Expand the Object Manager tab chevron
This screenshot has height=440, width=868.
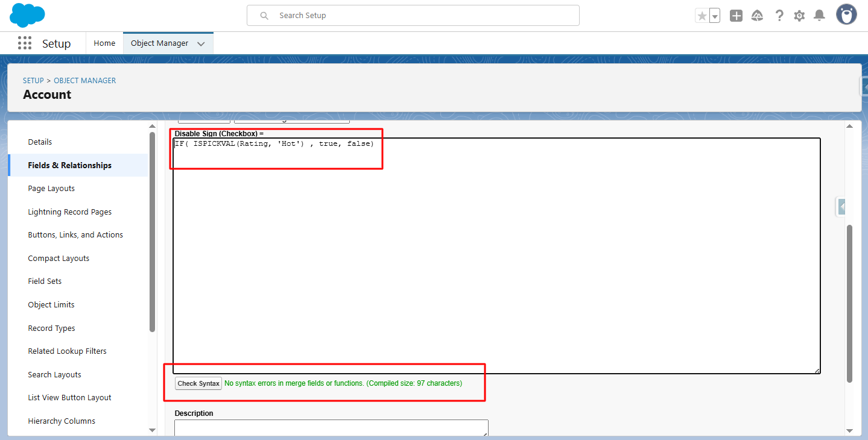(201, 44)
